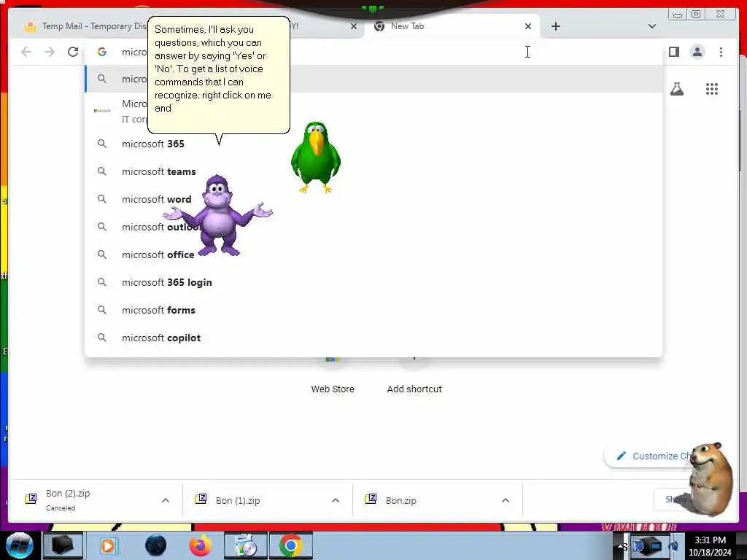Click the address bar text field
The height and width of the screenshot is (560, 747).
373,52
